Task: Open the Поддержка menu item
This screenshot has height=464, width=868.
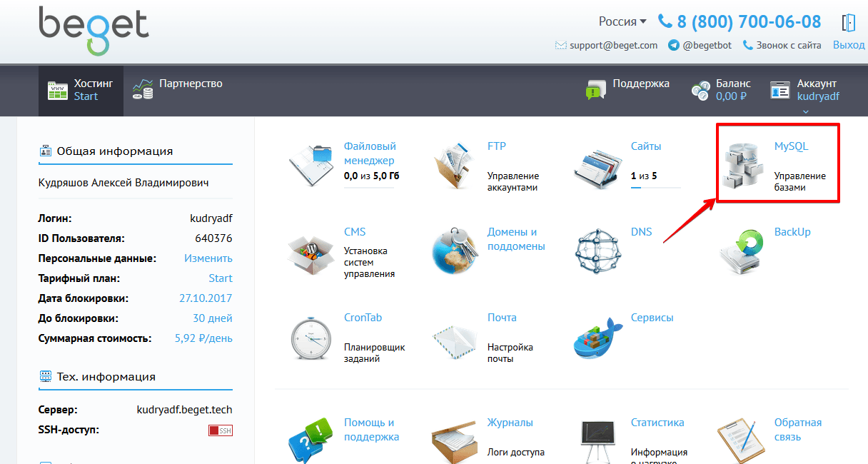Action: 628,90
